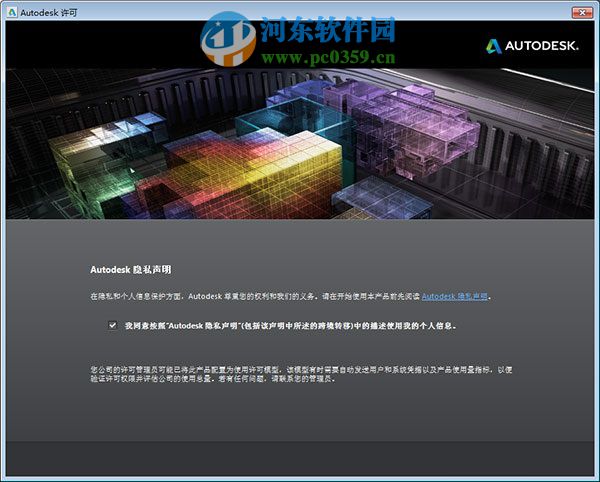This screenshot has width=600, height=482.
Task: Uncheck the privacy statement agreement checkbox
Action: pos(112,325)
